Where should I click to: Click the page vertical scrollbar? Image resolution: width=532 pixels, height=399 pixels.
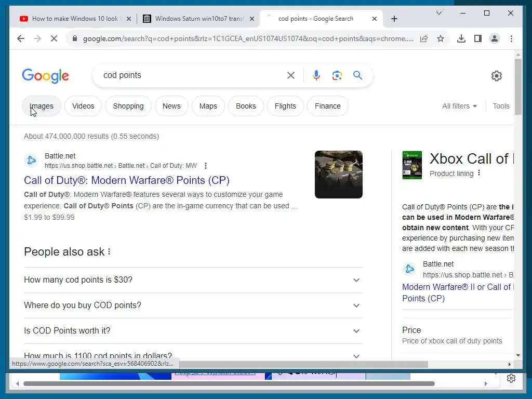tap(518, 87)
